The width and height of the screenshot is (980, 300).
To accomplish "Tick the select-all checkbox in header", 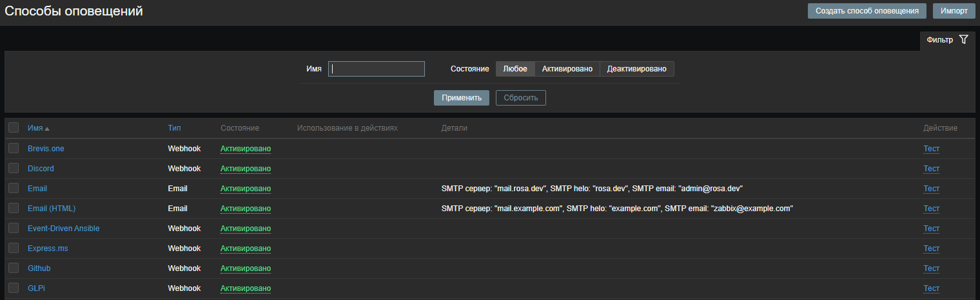I will (x=14, y=128).
